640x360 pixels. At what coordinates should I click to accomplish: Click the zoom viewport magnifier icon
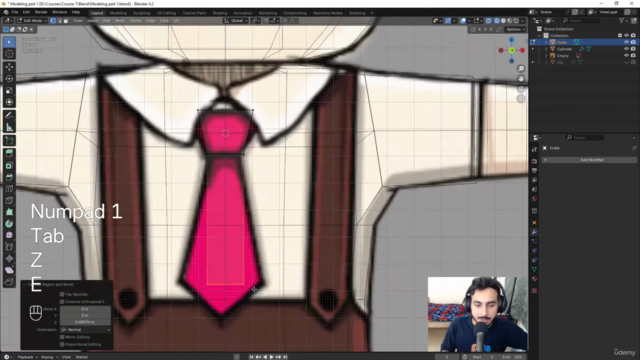point(521,69)
